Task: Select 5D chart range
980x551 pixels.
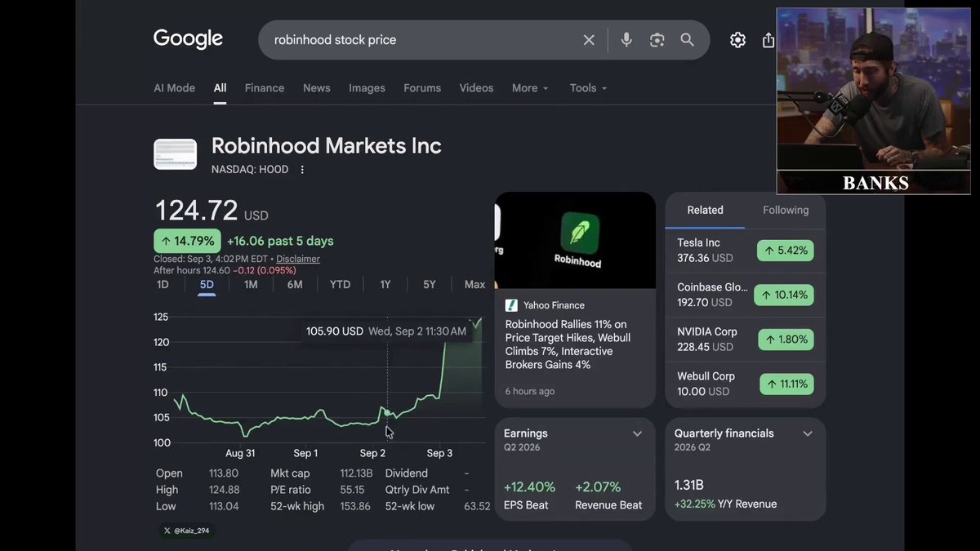Action: pyautogui.click(x=207, y=284)
